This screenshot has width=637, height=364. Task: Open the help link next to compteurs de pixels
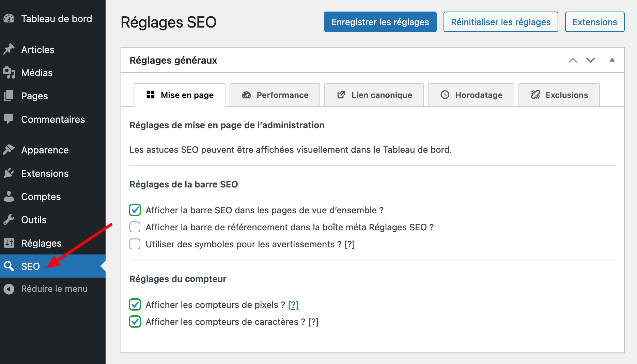[293, 305]
